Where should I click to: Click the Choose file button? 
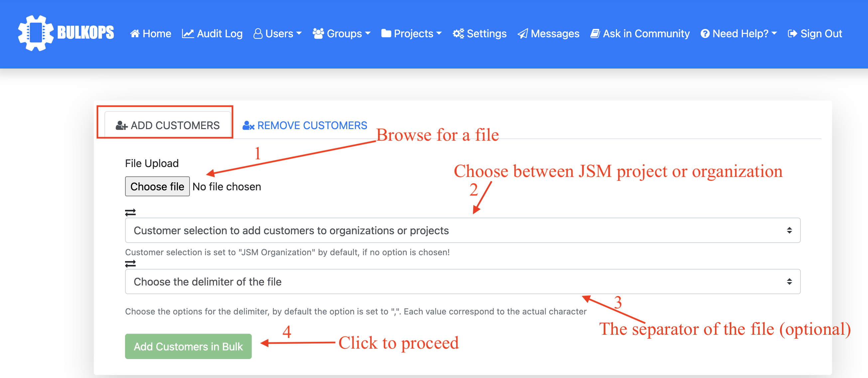click(x=157, y=186)
